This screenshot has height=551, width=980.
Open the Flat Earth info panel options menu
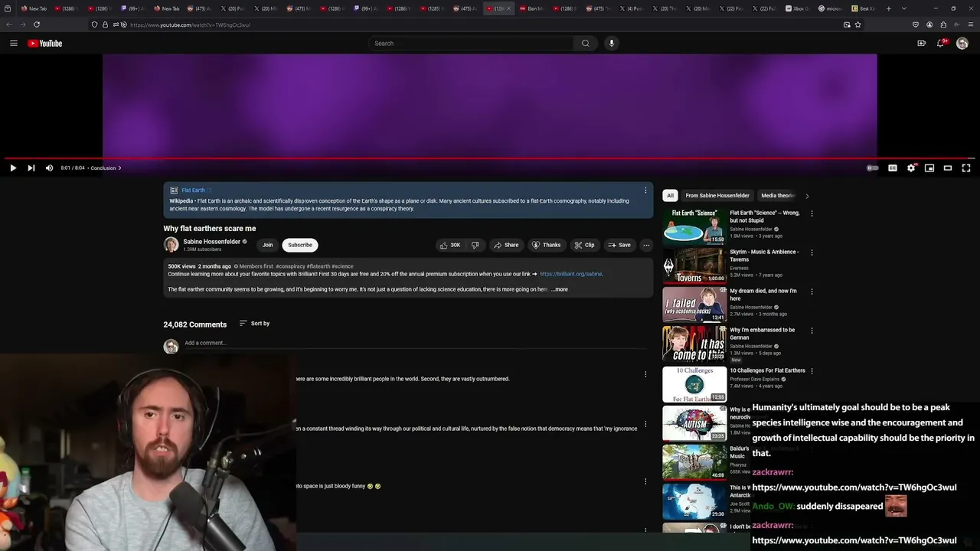click(x=645, y=191)
